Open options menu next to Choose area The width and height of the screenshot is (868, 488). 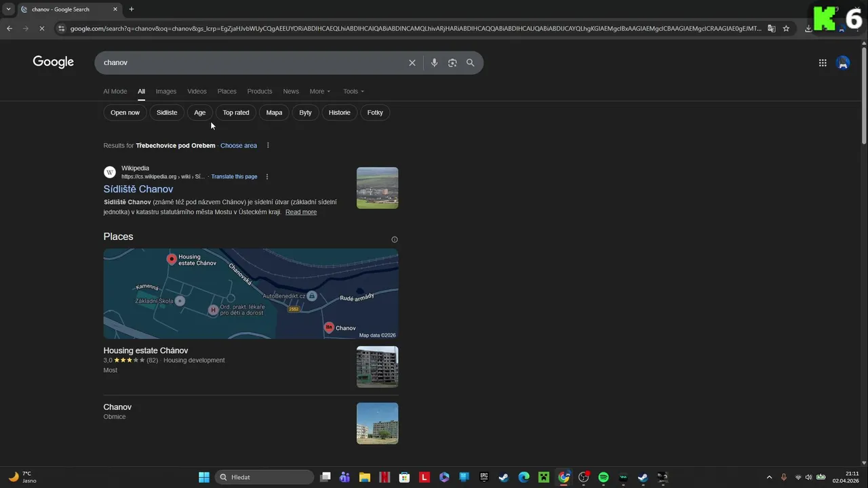point(268,145)
